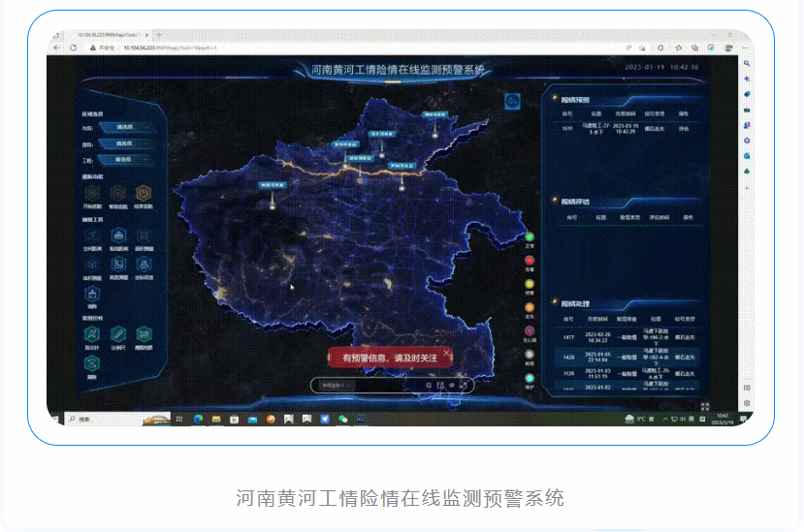Select the 面积测量 tool icon

145,235
